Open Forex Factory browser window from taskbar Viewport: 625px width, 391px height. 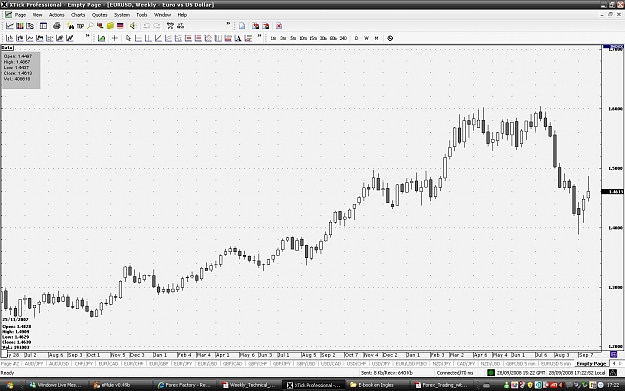coord(184,385)
